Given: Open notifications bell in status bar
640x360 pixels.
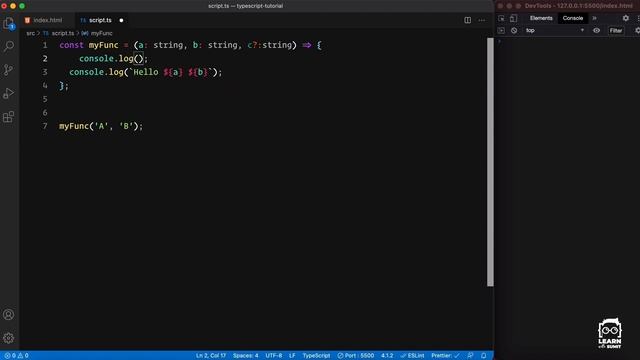Looking at the screenshot, I should (x=484, y=356).
